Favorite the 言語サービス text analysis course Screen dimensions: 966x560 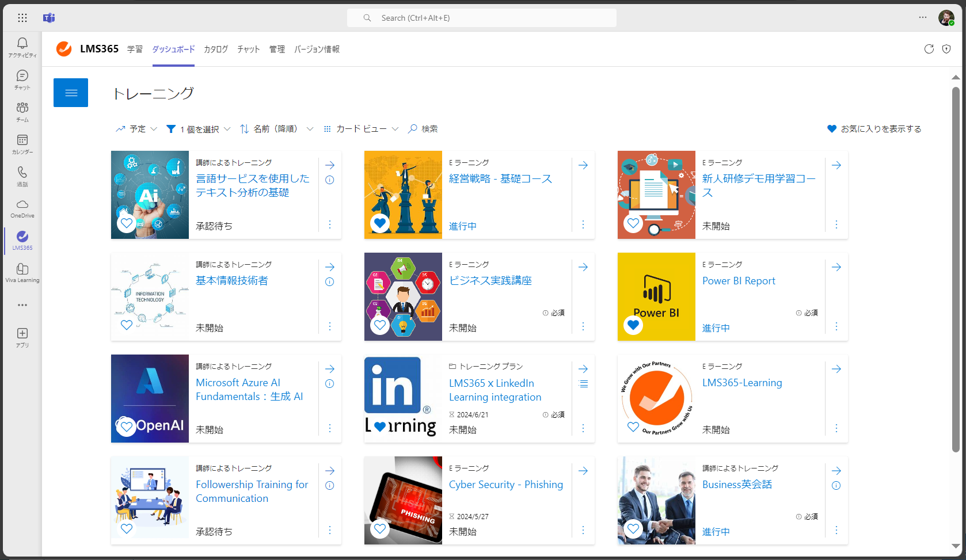[127, 223]
